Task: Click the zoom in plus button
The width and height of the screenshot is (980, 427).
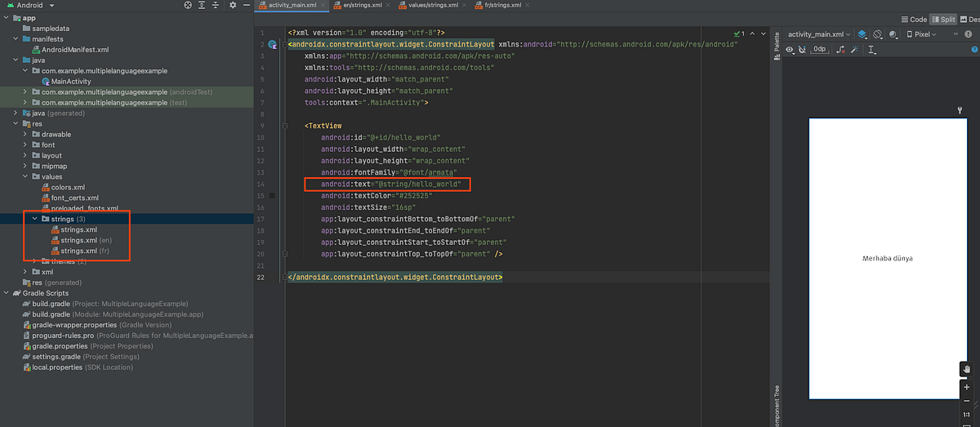Action: click(967, 386)
